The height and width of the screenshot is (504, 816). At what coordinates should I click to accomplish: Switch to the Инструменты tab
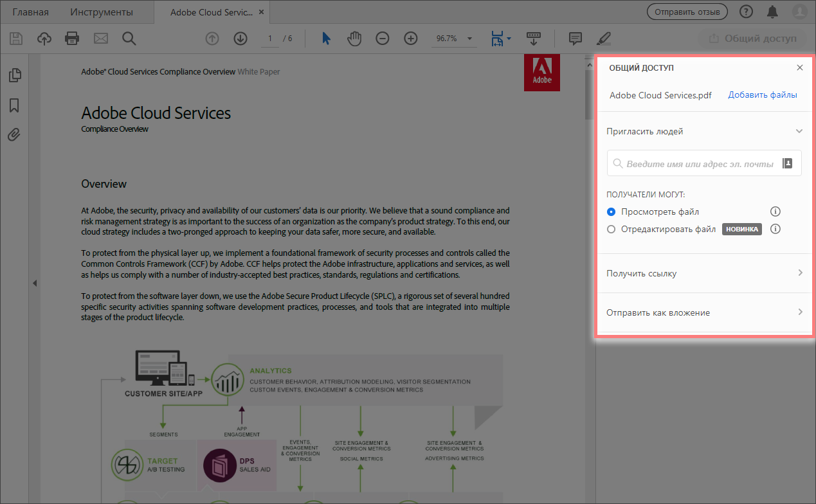[x=102, y=12]
